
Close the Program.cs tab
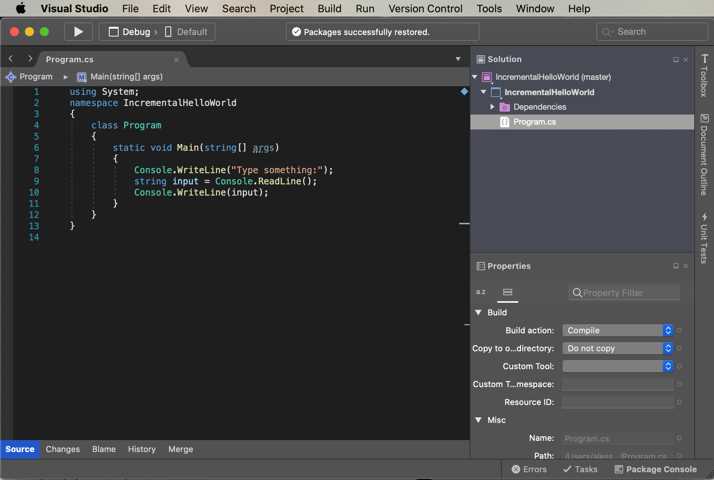[x=176, y=59]
